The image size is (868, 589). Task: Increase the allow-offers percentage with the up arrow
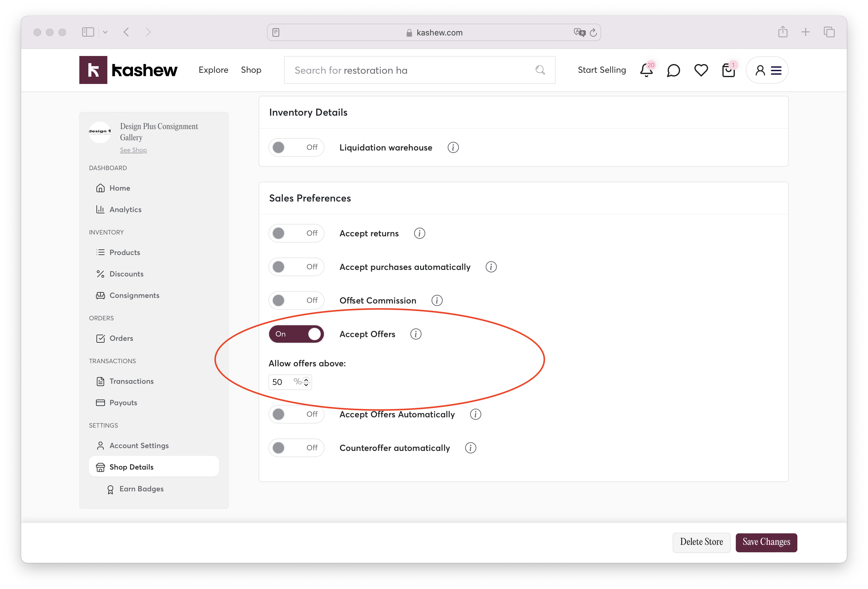306,379
